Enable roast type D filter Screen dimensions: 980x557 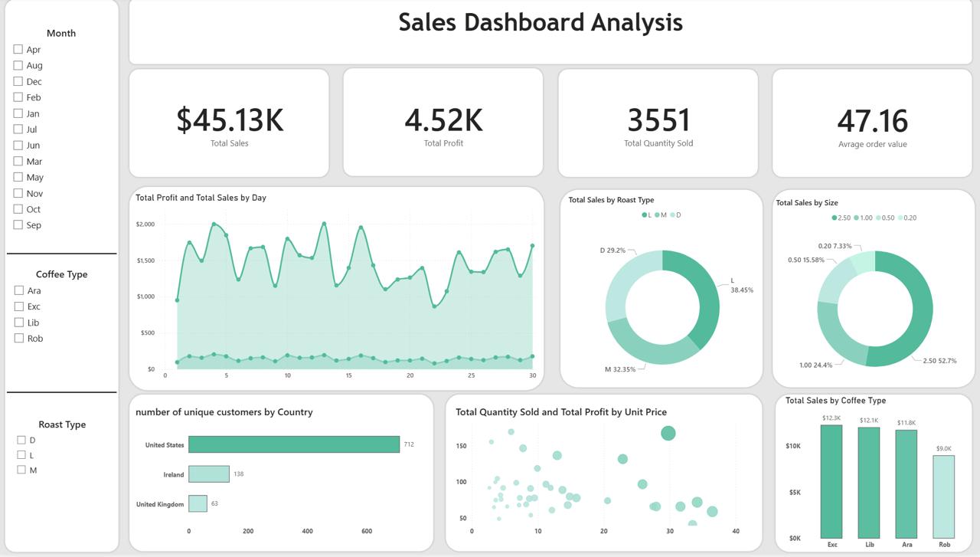21,440
